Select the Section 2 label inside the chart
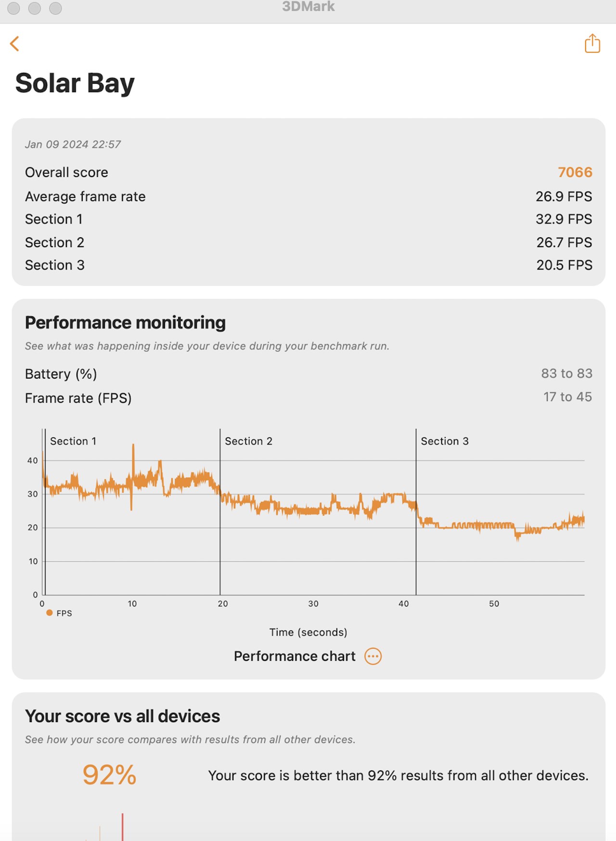 click(248, 441)
